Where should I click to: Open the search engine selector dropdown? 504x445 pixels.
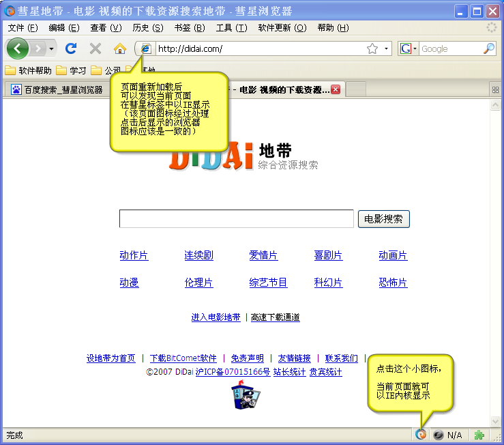(415, 49)
